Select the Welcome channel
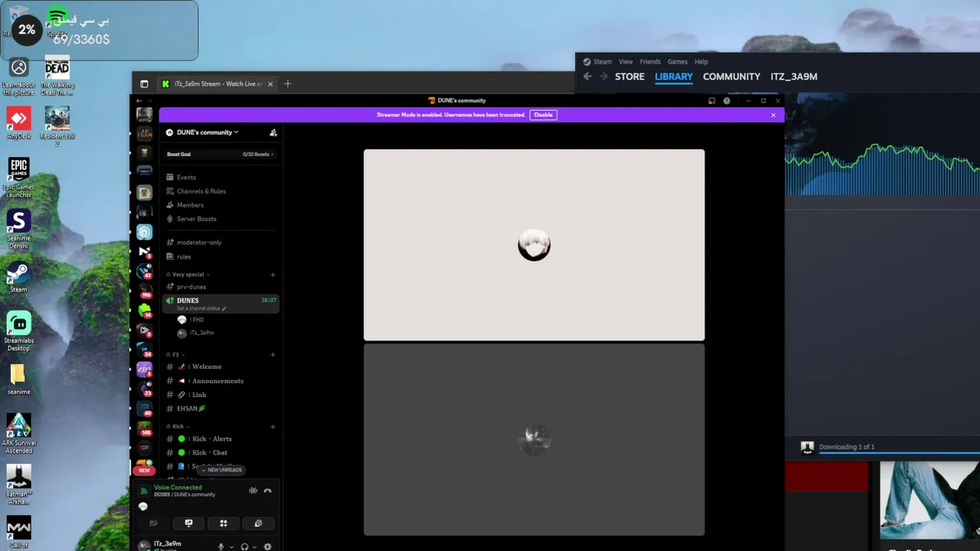980x551 pixels. click(x=220, y=367)
